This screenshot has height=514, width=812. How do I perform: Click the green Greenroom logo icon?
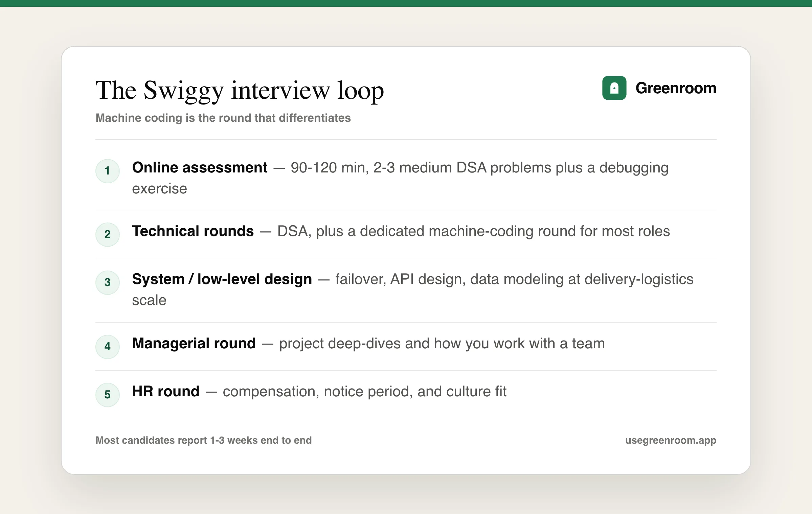tap(614, 88)
